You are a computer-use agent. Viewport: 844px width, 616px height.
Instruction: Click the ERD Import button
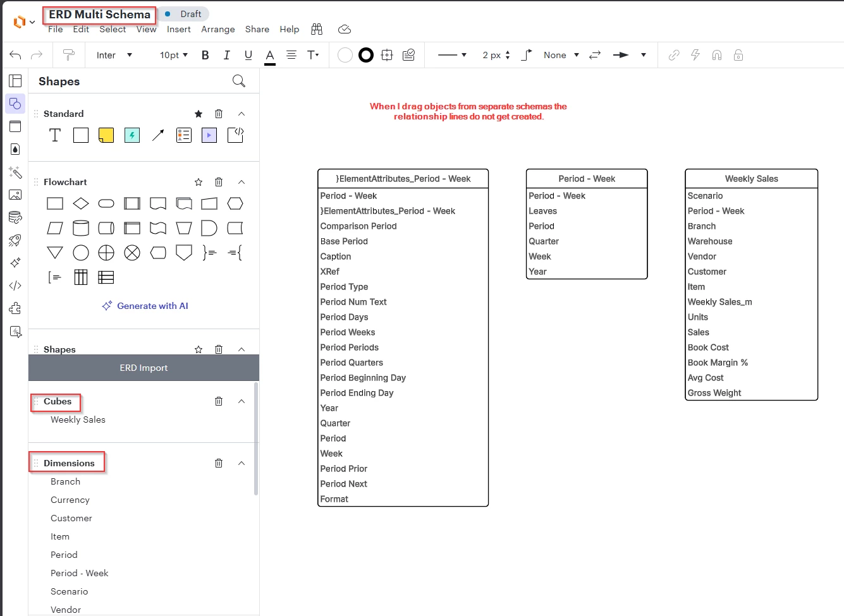[144, 368]
